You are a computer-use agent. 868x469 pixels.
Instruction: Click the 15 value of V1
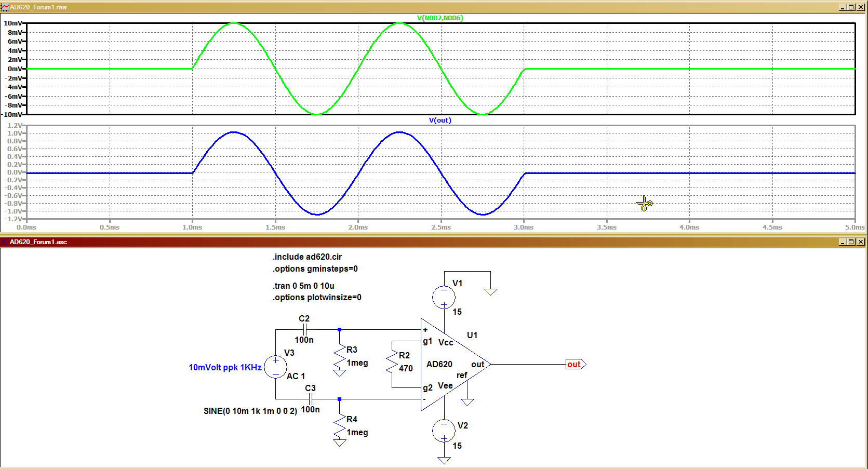click(x=457, y=312)
